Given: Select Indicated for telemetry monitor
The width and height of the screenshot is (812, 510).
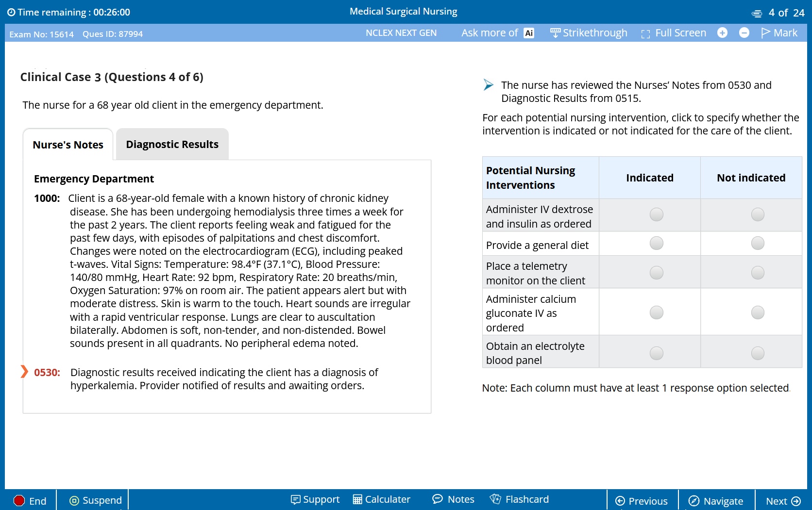Looking at the screenshot, I should tap(657, 273).
